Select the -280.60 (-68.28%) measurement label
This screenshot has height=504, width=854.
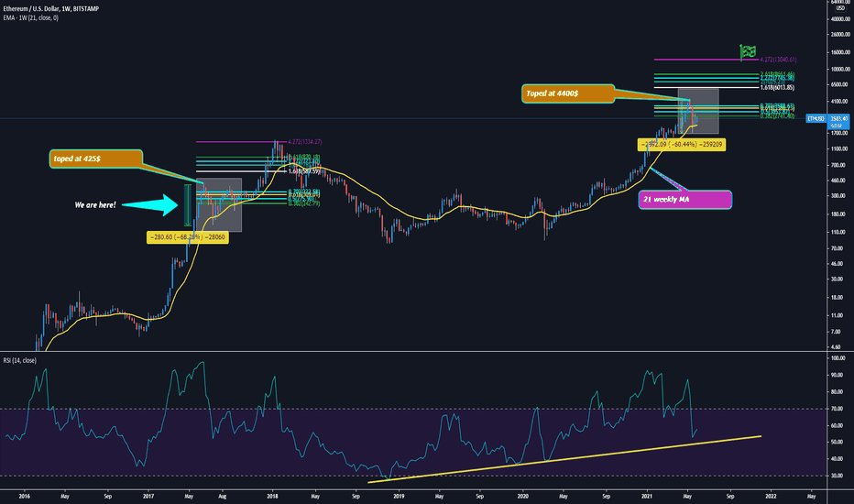[187, 237]
